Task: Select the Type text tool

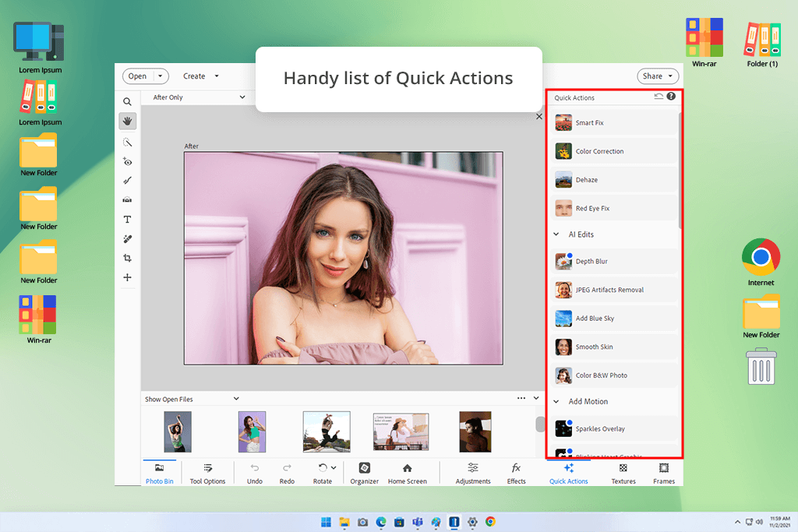Action: [128, 220]
